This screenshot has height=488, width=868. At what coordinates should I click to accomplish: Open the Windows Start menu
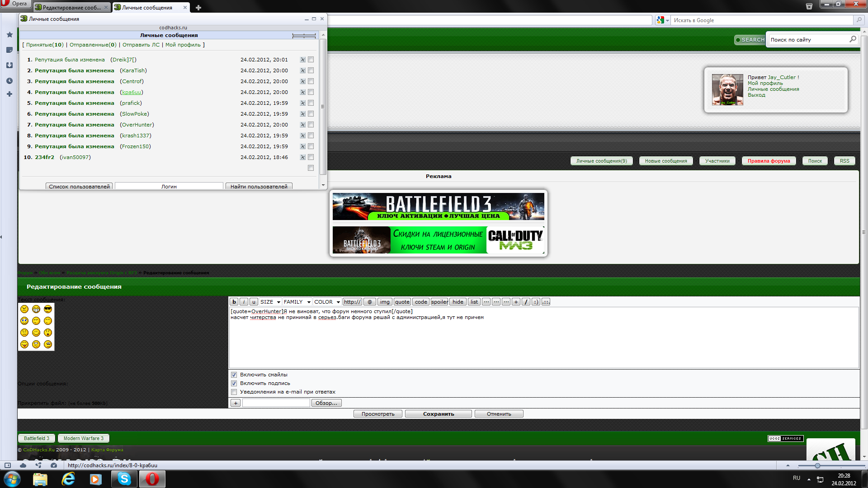[12, 479]
